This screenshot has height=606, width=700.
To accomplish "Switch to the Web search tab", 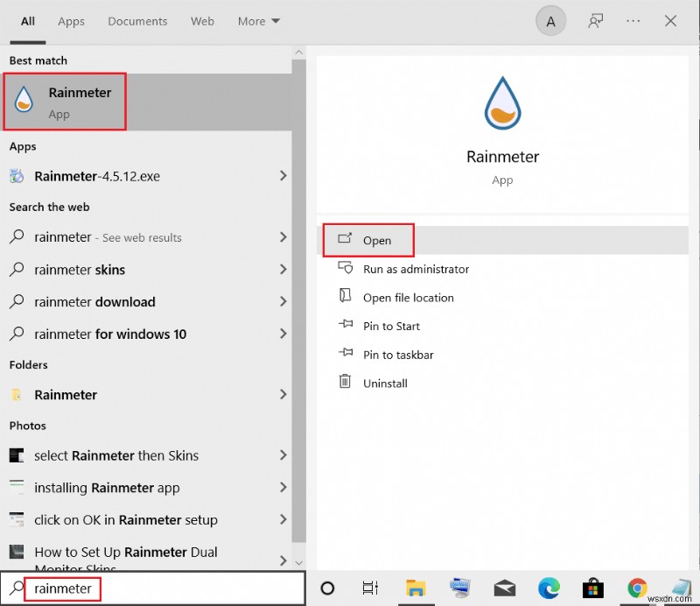I will tap(202, 21).
